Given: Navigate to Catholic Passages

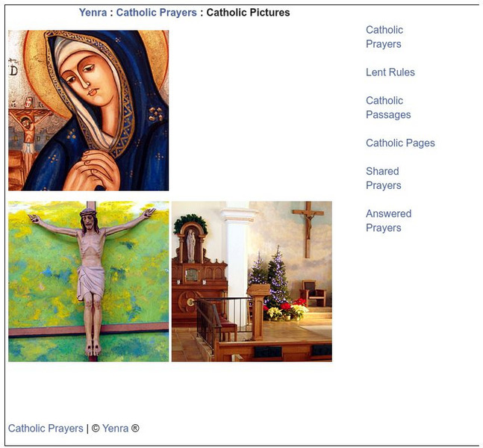Looking at the screenshot, I should pos(388,108).
